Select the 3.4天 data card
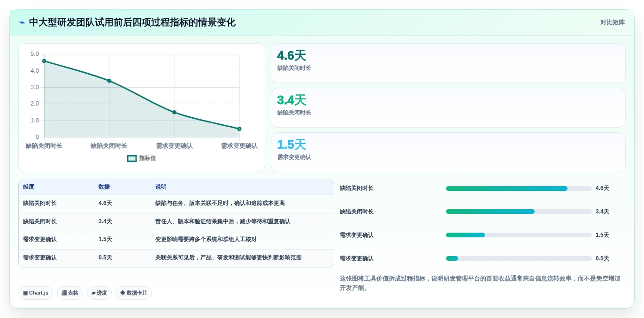This screenshot has height=318, width=644. [x=448, y=107]
